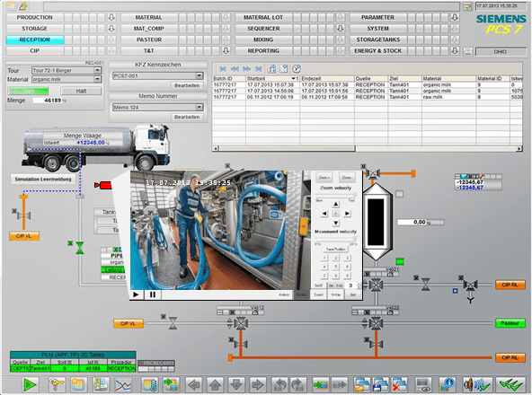Viewport: 532px width, 395px height.
Task: Click the up arrow navigation icon
Action: [215, 385]
